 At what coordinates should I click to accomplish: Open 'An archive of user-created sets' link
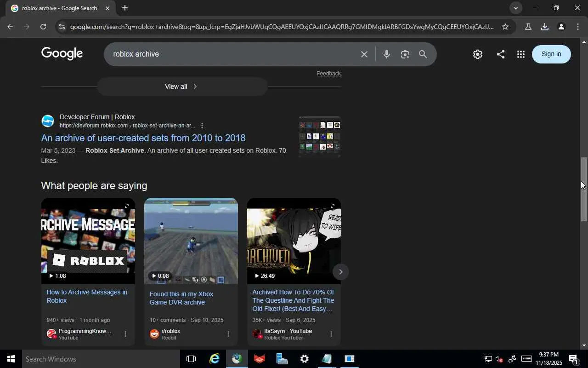click(x=143, y=138)
